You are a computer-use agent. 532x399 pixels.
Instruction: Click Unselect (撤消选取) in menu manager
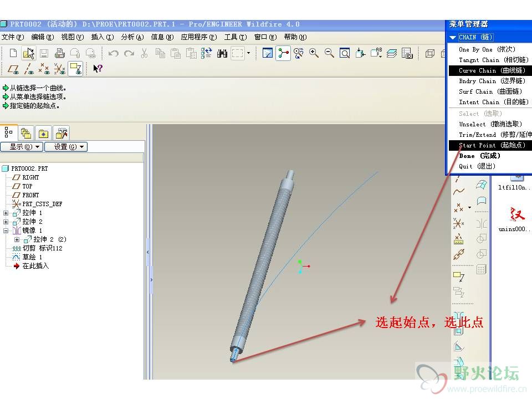click(x=490, y=124)
